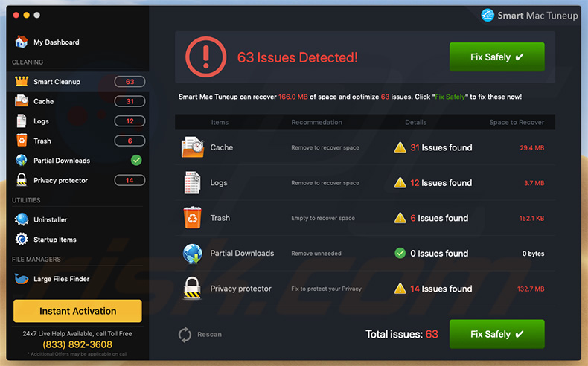
Task: Open Startup Items utility
Action: pos(77,239)
